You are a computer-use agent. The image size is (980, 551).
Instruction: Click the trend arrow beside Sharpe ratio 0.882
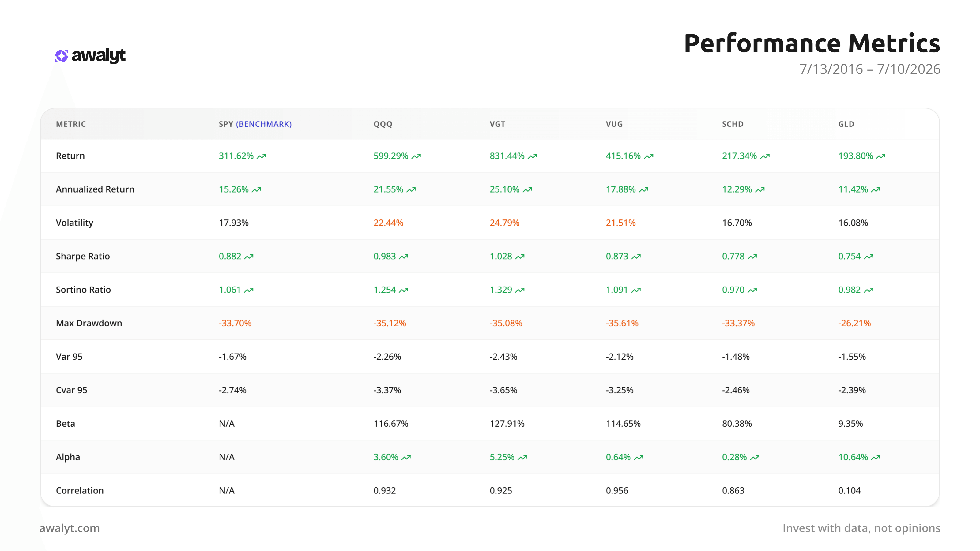coord(249,257)
